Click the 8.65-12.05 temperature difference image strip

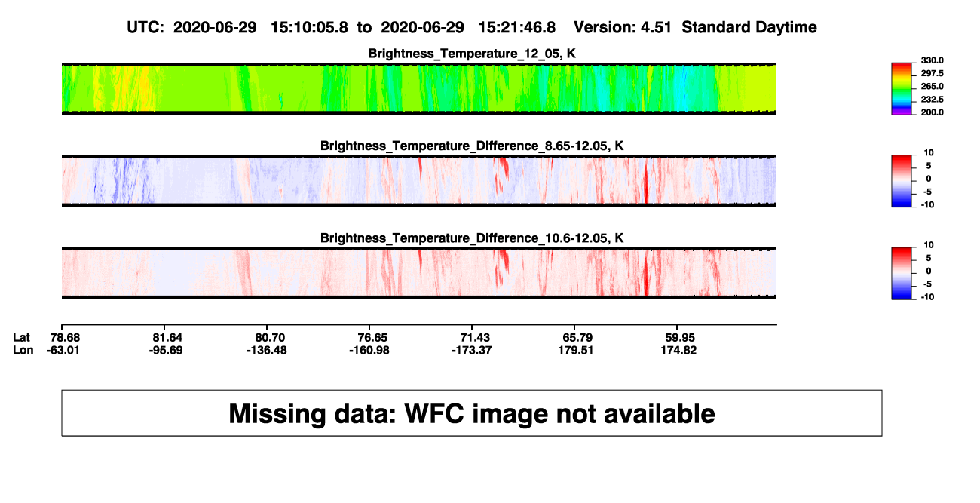pyautogui.click(x=418, y=181)
